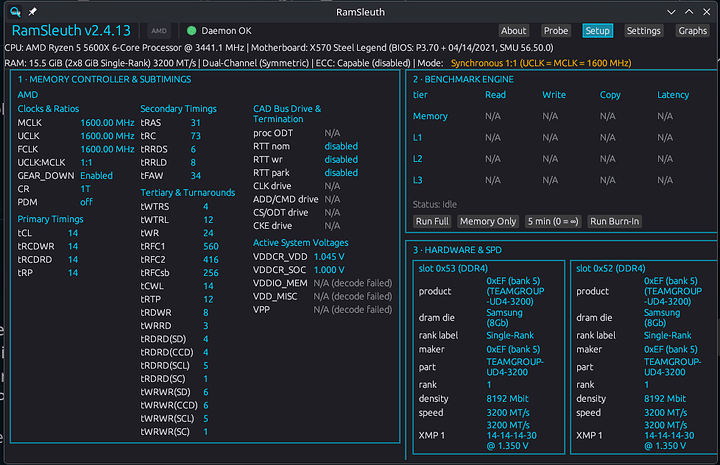Open the Settings tab
The image size is (720, 465).
tap(643, 31)
